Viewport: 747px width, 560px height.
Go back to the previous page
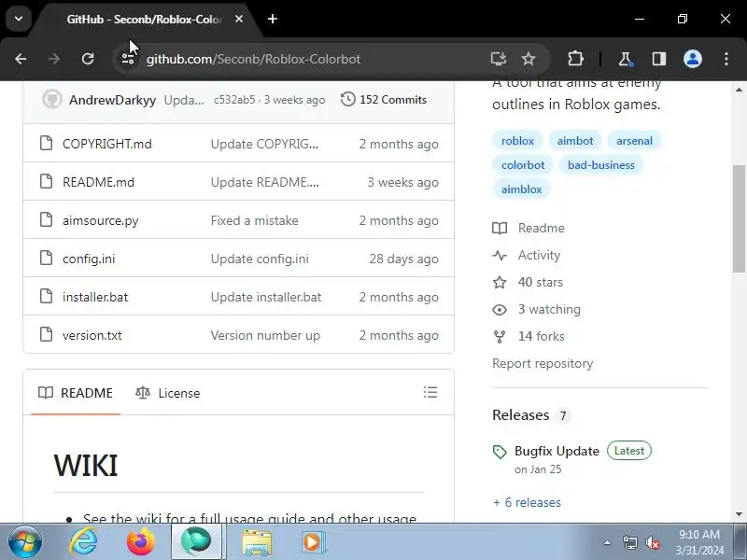21,59
